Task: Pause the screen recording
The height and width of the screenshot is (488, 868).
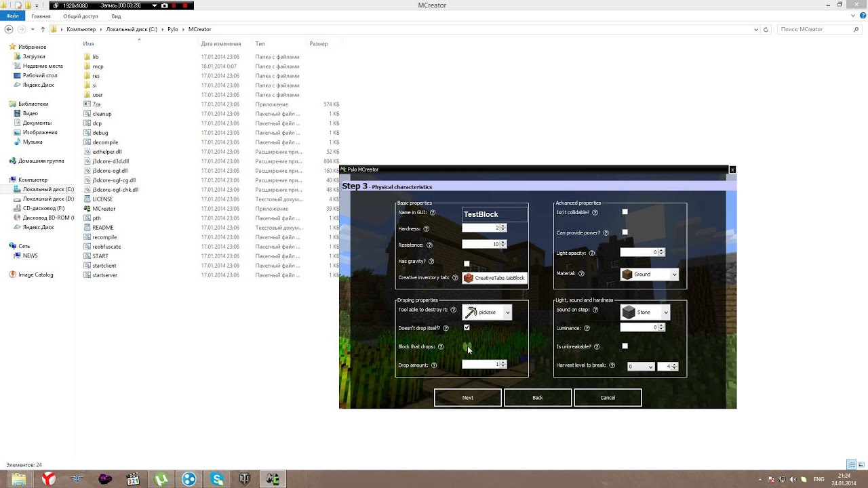Action: pyautogui.click(x=174, y=5)
